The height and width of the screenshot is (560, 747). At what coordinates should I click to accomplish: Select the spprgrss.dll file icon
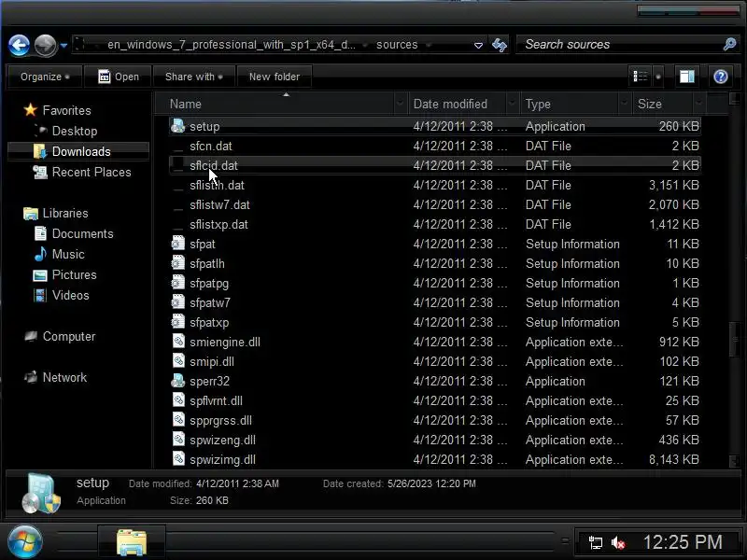click(178, 421)
